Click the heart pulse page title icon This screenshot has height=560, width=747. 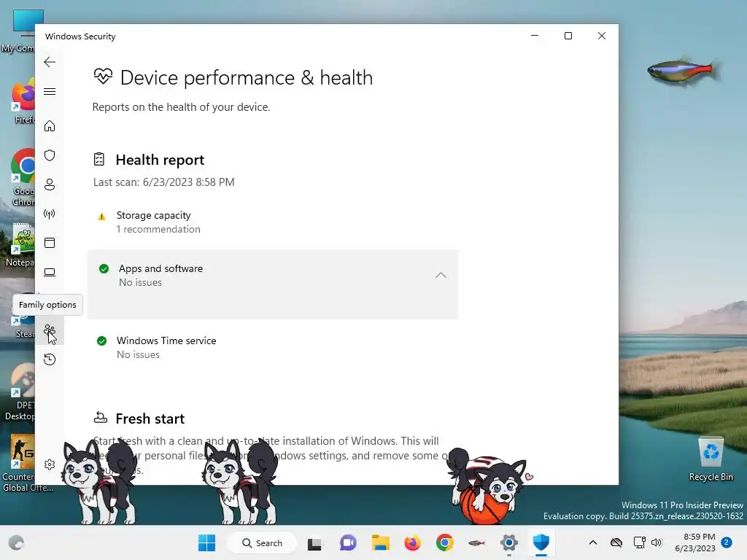(x=103, y=76)
